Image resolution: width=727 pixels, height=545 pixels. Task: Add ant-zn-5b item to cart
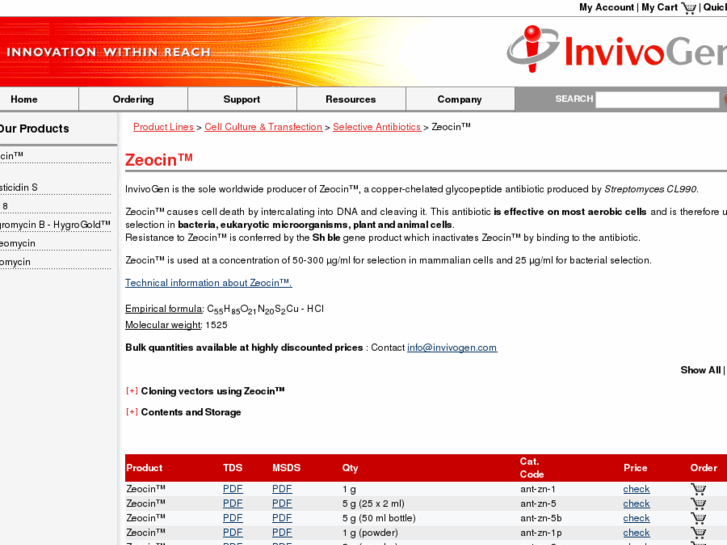point(698,518)
